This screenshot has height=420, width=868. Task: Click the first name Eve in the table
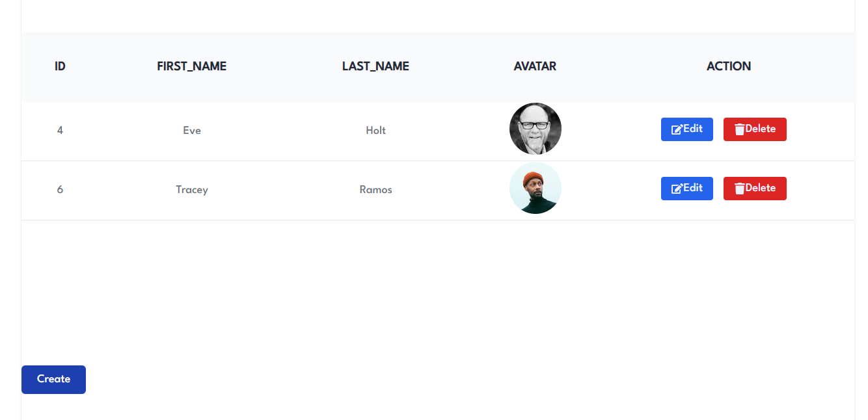pos(192,130)
